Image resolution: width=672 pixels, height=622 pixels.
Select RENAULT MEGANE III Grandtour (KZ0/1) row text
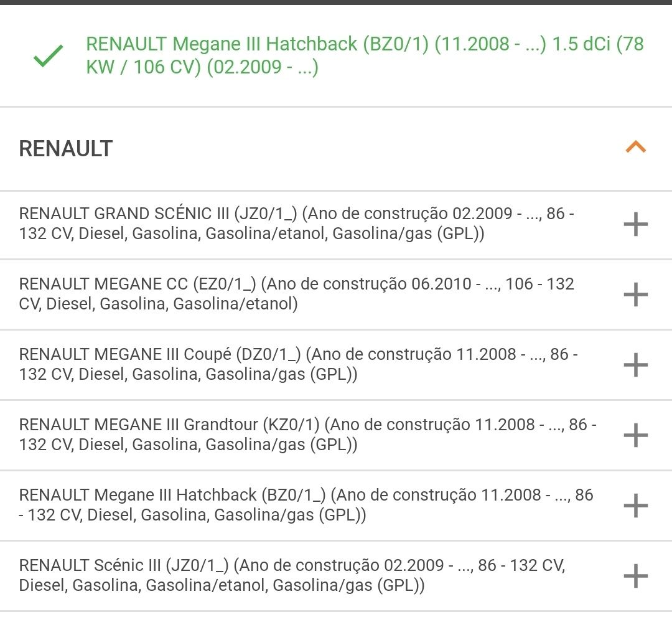pyautogui.click(x=308, y=435)
